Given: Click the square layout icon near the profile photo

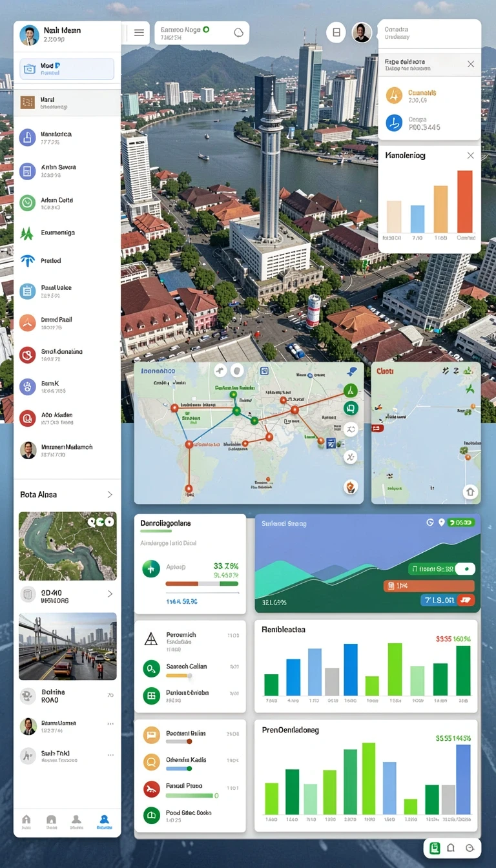Looking at the screenshot, I should (x=336, y=32).
